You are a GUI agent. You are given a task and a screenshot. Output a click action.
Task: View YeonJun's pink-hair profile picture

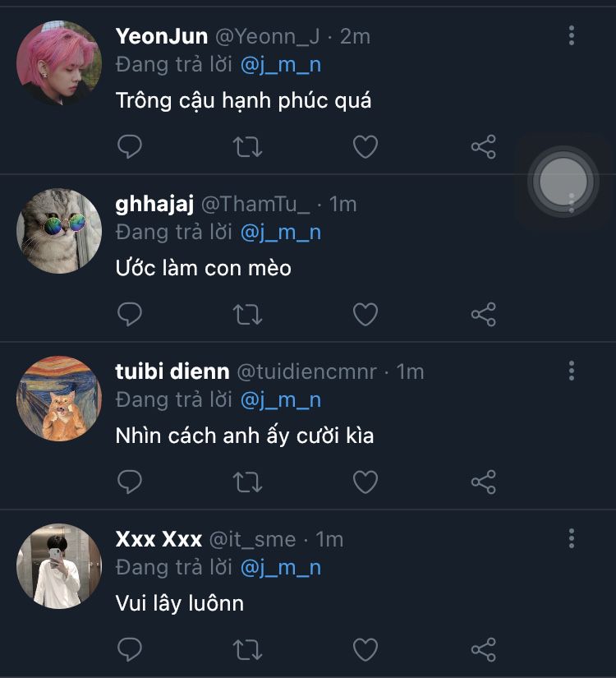pos(59,63)
